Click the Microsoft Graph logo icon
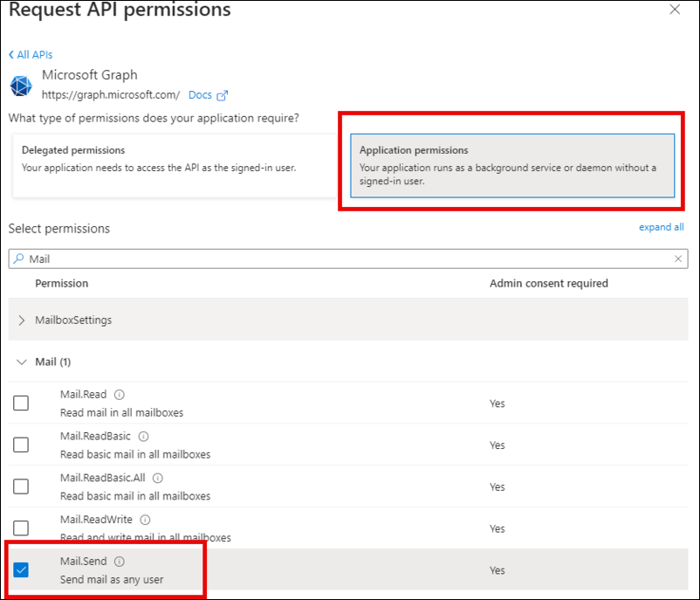 click(x=20, y=86)
